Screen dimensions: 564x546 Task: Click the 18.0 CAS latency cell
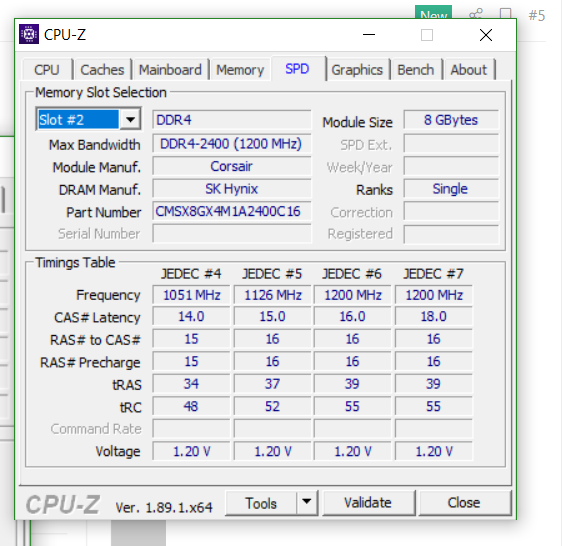tap(434, 317)
